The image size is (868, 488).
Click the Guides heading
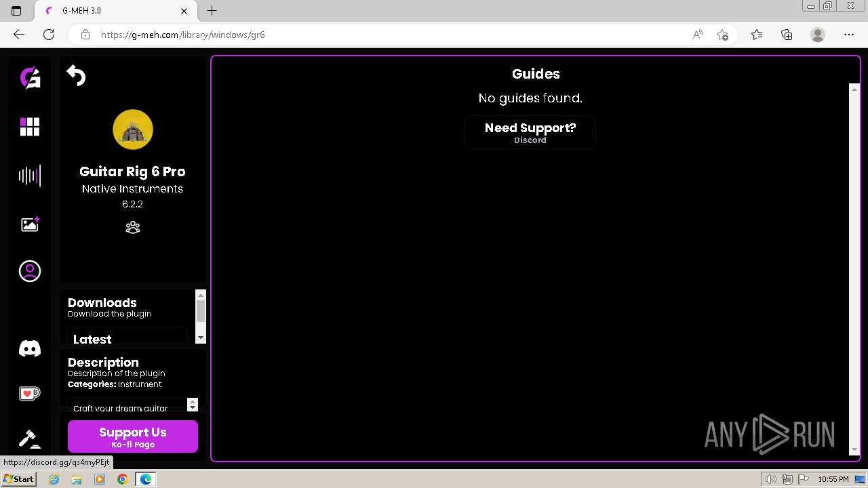[536, 74]
